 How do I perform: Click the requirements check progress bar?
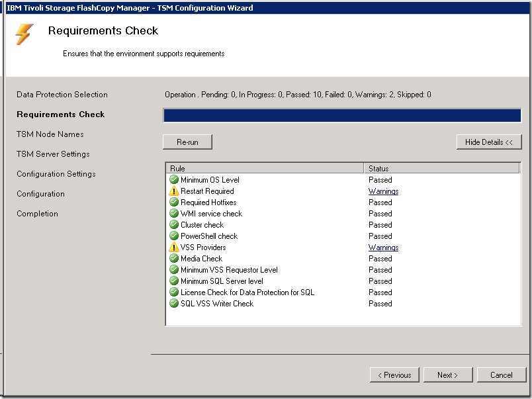pos(342,116)
